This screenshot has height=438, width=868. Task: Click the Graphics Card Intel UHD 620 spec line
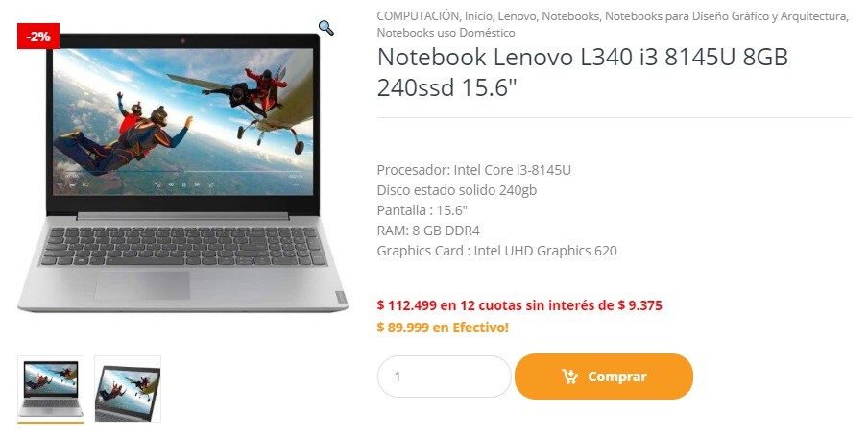(x=496, y=251)
